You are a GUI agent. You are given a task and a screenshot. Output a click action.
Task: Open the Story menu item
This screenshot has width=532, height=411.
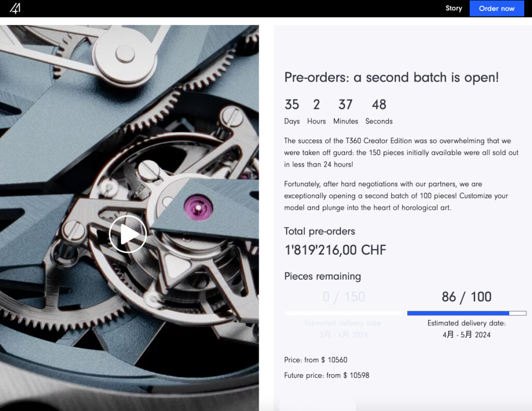click(x=454, y=8)
